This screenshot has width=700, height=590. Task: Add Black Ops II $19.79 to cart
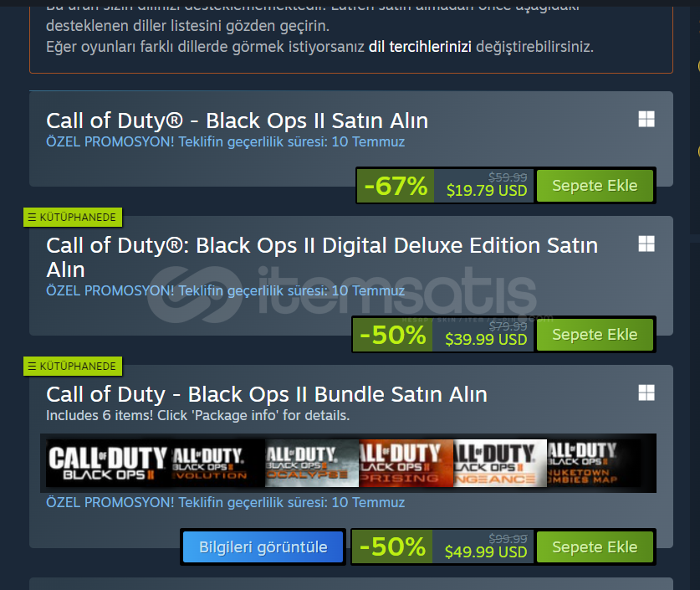click(595, 185)
